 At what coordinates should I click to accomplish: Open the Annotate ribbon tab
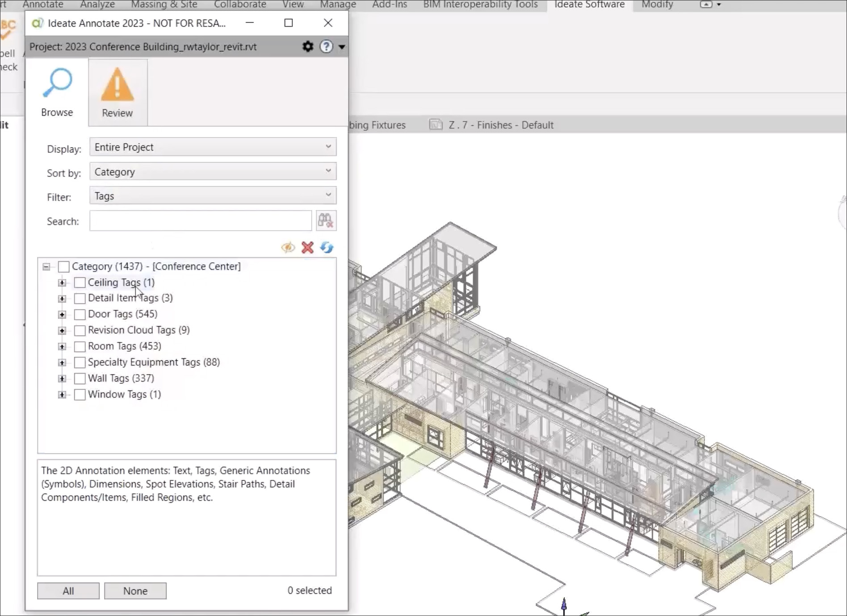click(43, 4)
